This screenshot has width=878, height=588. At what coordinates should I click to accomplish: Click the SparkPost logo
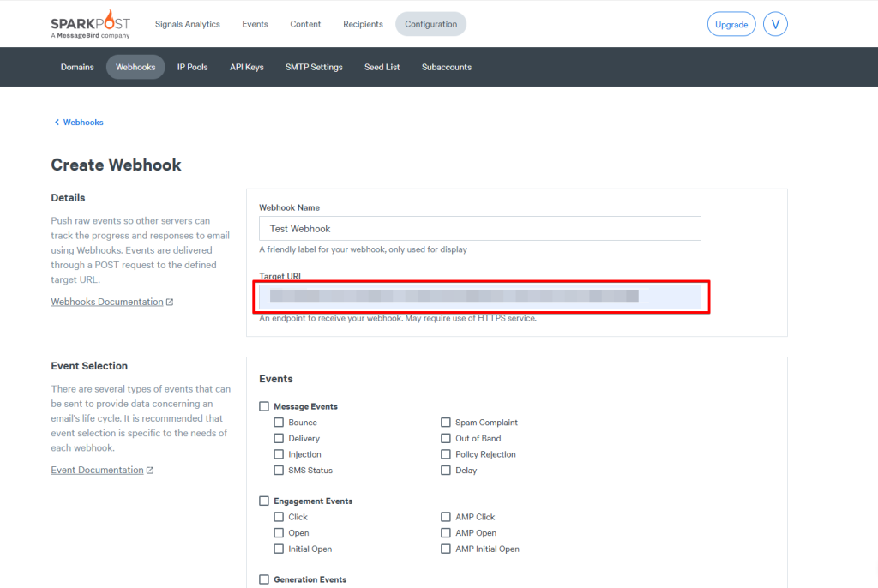click(90, 24)
